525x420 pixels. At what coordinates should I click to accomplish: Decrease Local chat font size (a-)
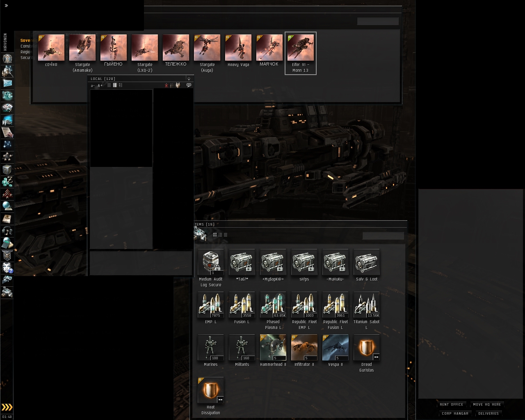click(93, 85)
